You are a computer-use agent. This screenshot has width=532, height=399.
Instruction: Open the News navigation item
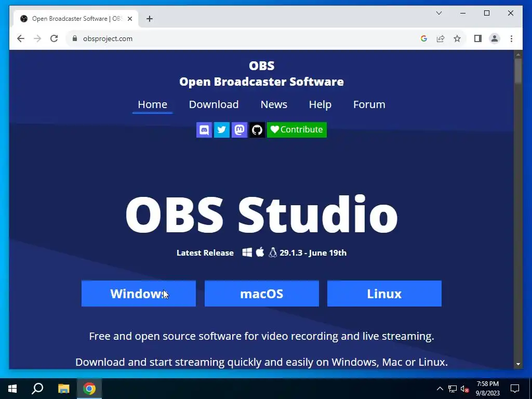tap(274, 104)
